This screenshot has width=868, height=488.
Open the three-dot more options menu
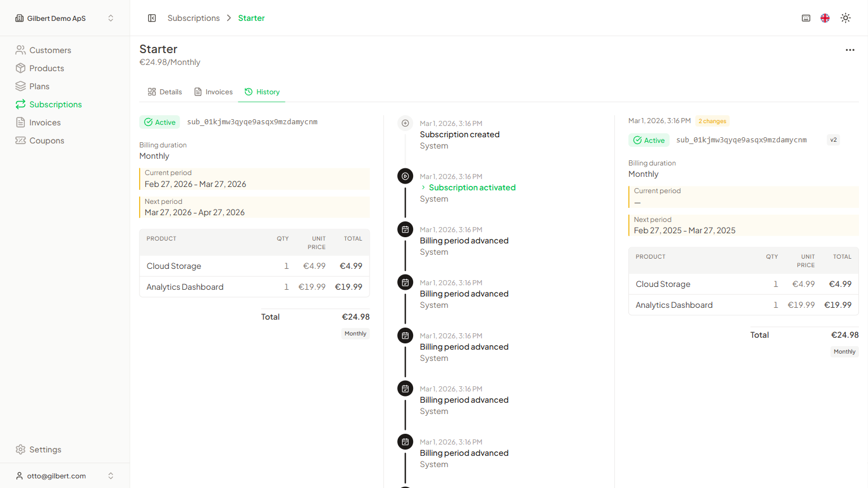850,50
